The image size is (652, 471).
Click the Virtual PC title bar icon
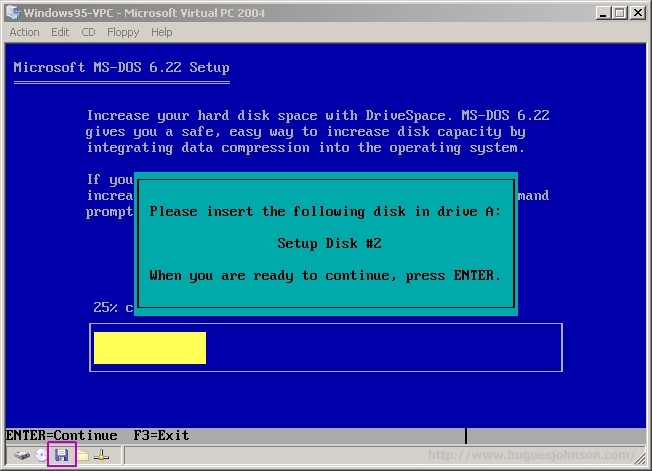coord(13,12)
